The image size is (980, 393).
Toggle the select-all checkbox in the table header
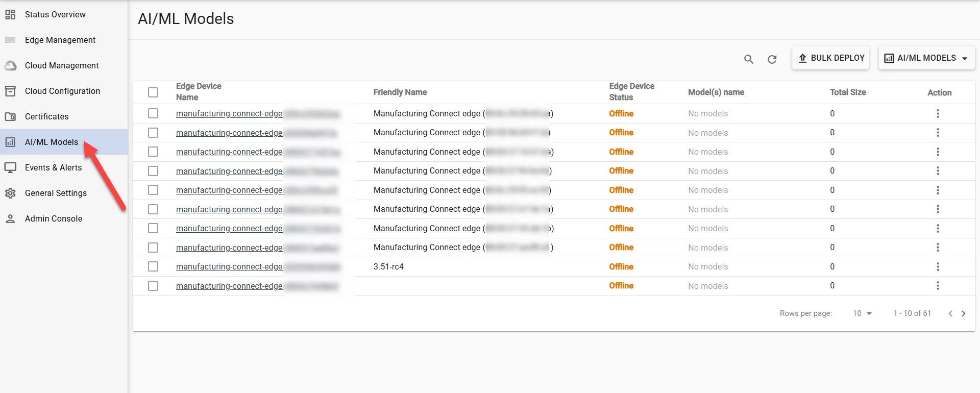point(153,92)
